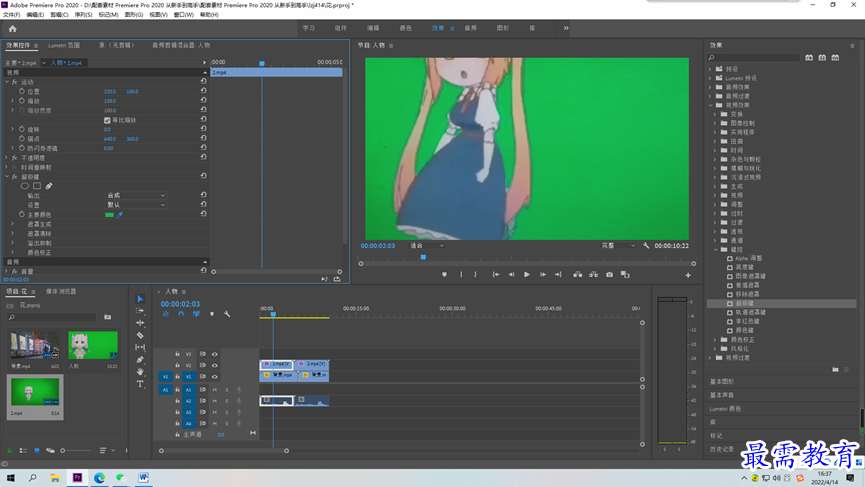Toggle uniform scale checkbox
Viewport: 865px width, 487px height.
tap(107, 120)
